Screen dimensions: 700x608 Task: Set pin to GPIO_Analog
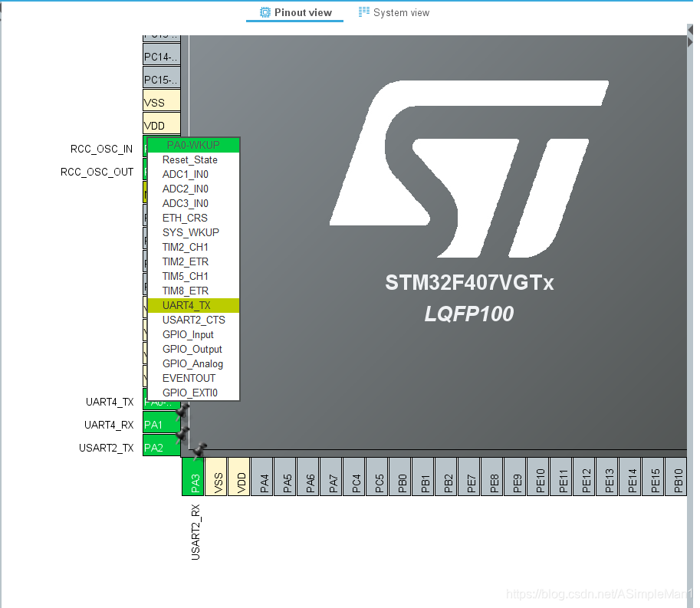click(x=193, y=364)
